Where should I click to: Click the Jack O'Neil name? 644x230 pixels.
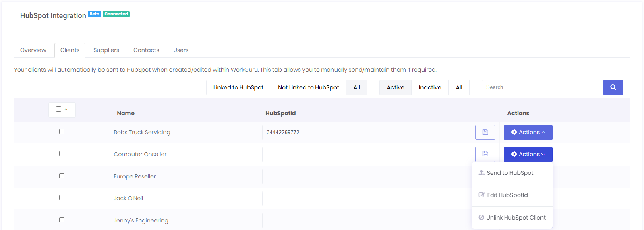click(128, 198)
